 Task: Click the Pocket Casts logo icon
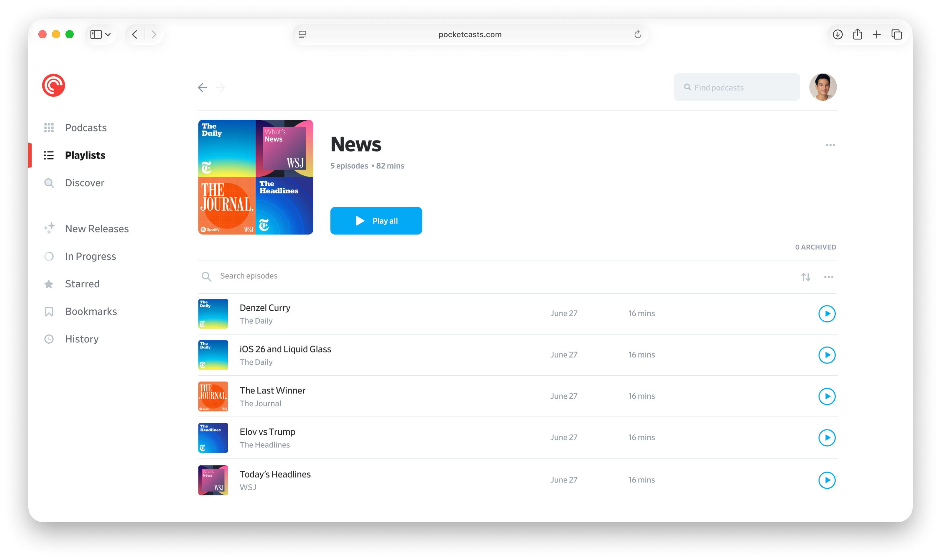pyautogui.click(x=53, y=85)
